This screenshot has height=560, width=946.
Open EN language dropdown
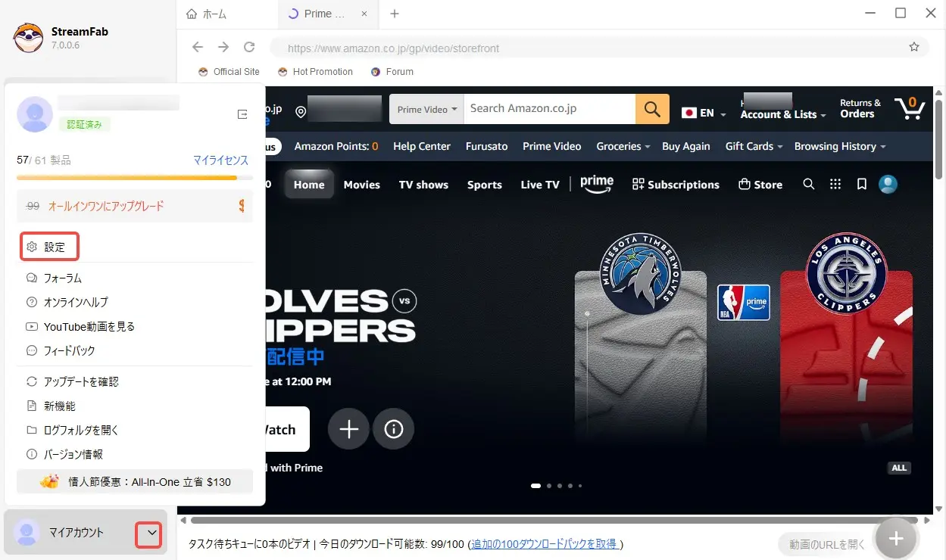pos(704,113)
